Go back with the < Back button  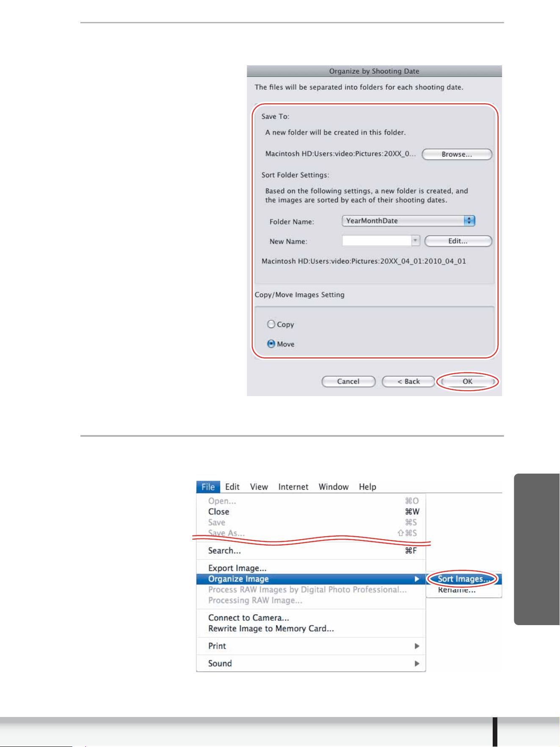coord(408,381)
